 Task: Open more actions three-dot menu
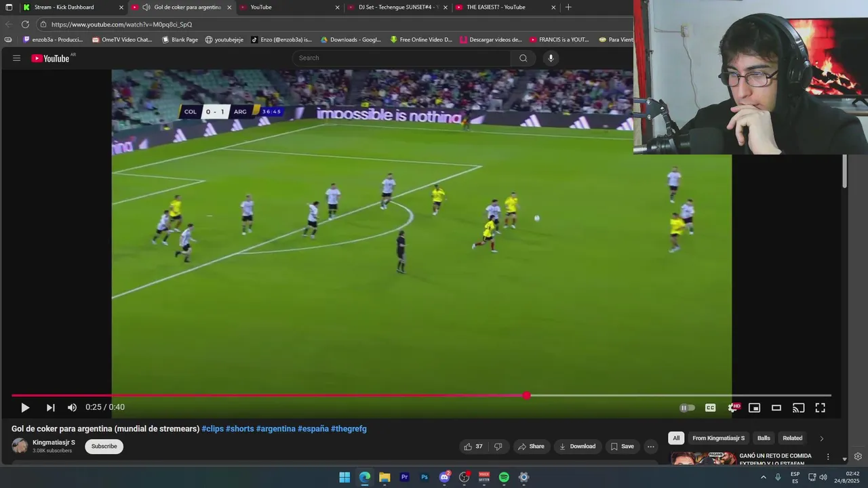coord(650,446)
